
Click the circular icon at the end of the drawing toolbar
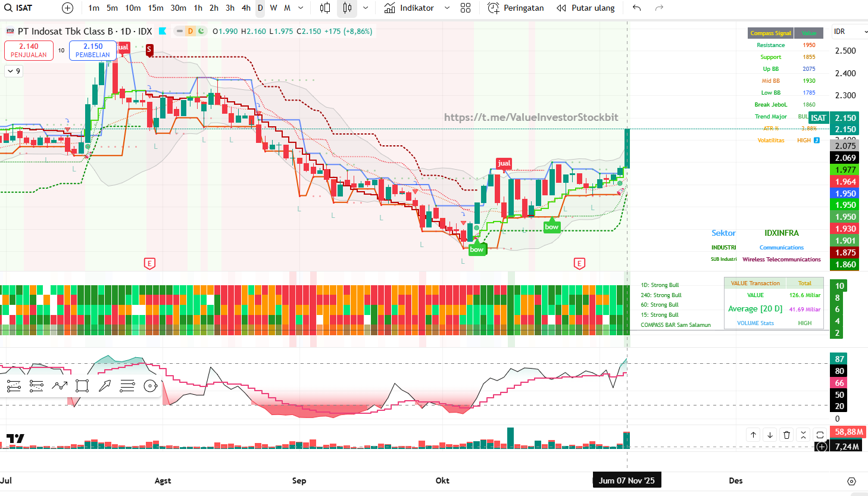151,386
